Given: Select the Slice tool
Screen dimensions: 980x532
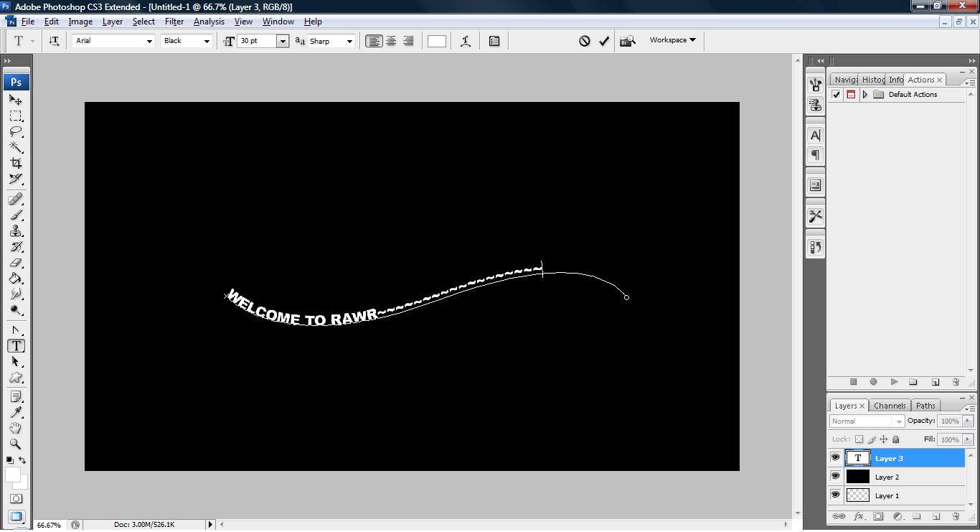Looking at the screenshot, I should point(16,179).
